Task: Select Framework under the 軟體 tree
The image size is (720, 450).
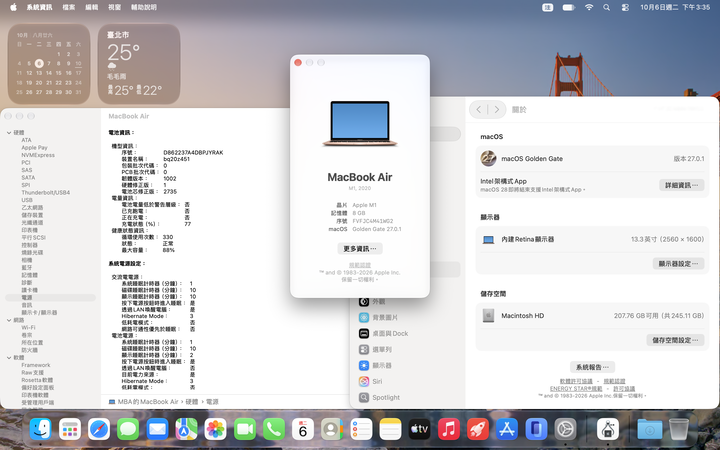Action: tap(36, 365)
